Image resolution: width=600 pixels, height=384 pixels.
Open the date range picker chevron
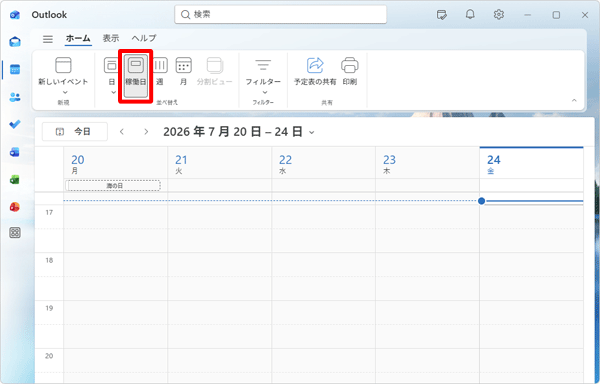(311, 132)
